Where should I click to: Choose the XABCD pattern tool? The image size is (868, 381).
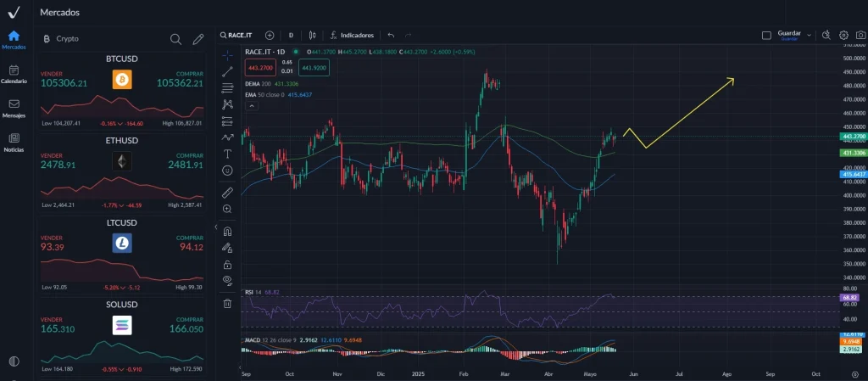[227, 104]
